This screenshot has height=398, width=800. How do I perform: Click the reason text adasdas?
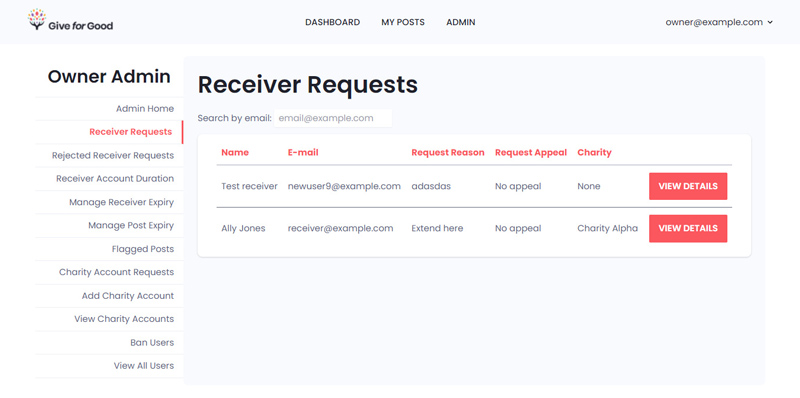tap(431, 186)
